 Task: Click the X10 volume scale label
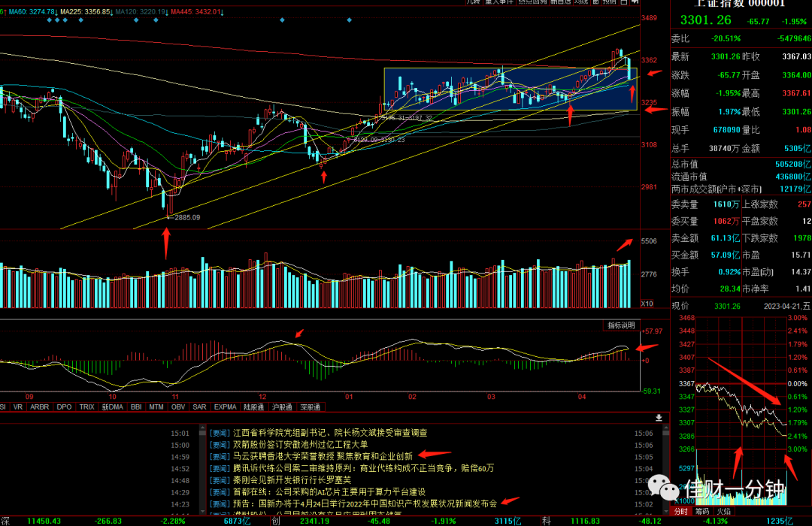647,304
